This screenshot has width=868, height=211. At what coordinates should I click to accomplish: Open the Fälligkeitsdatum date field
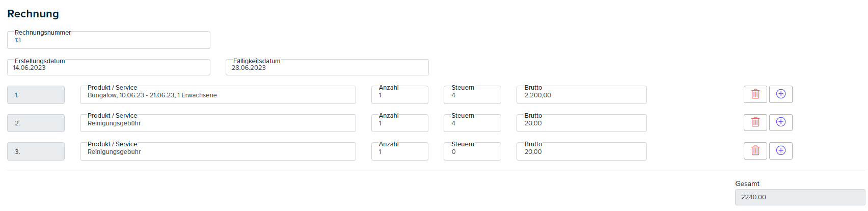327,67
